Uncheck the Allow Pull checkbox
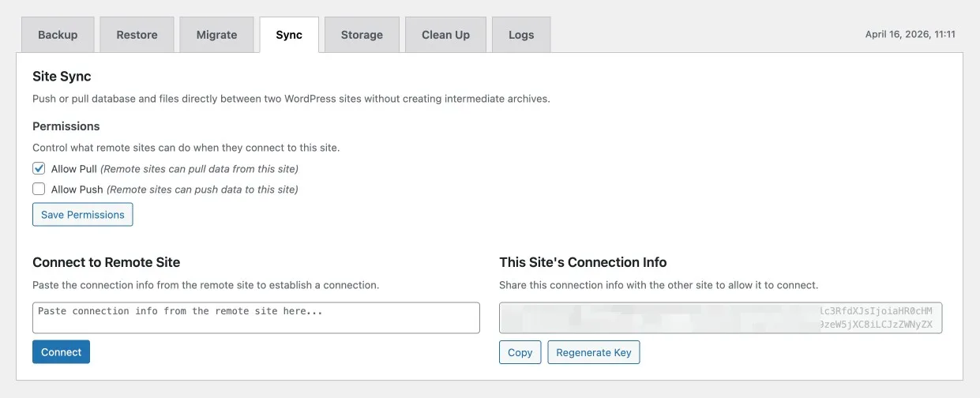980x398 pixels. click(x=39, y=168)
